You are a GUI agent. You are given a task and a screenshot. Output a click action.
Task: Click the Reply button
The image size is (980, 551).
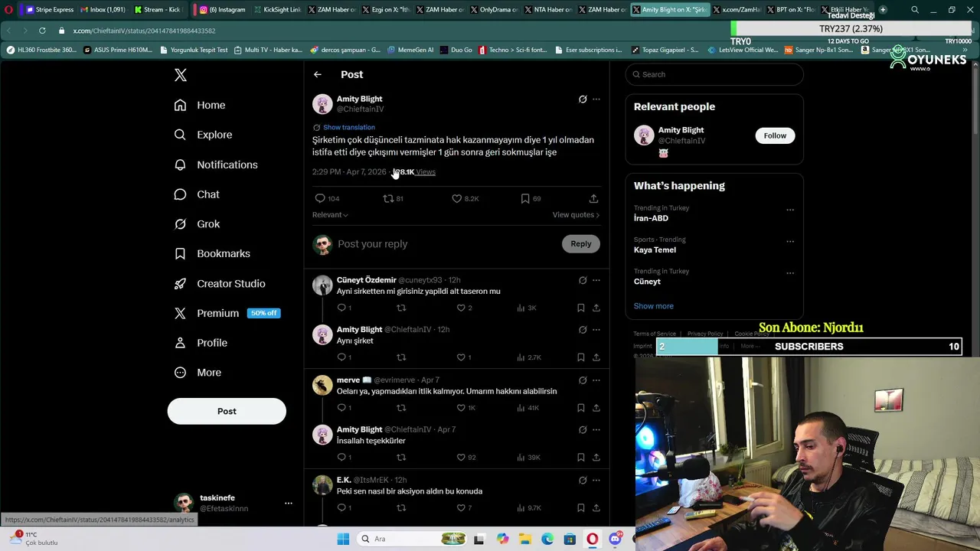(581, 244)
